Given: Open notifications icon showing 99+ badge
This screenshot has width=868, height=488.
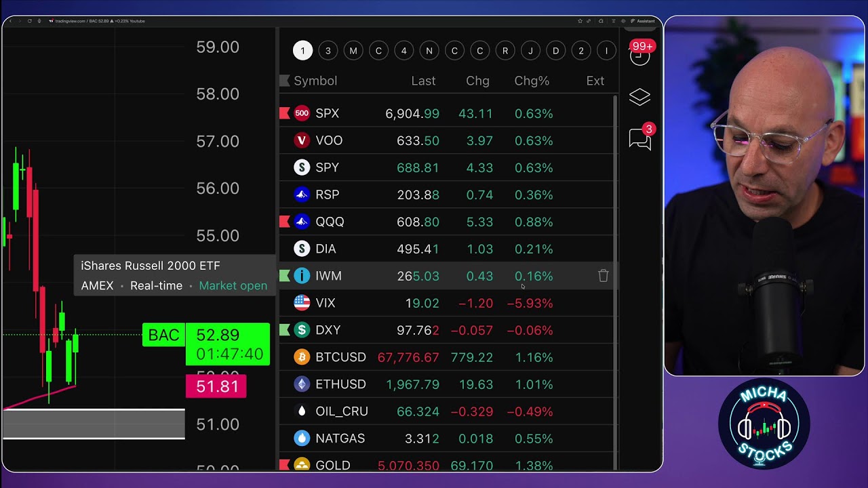Looking at the screenshot, I should [x=640, y=53].
